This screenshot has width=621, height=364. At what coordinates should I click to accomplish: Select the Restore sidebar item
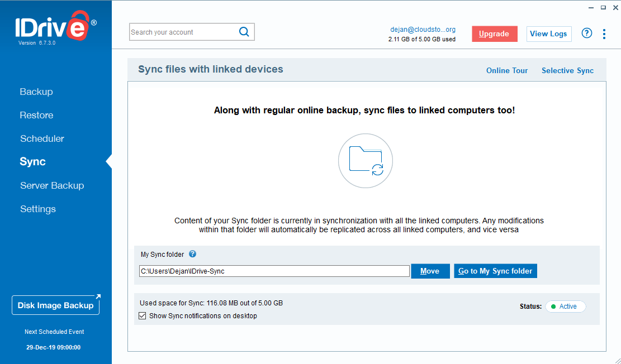click(36, 115)
